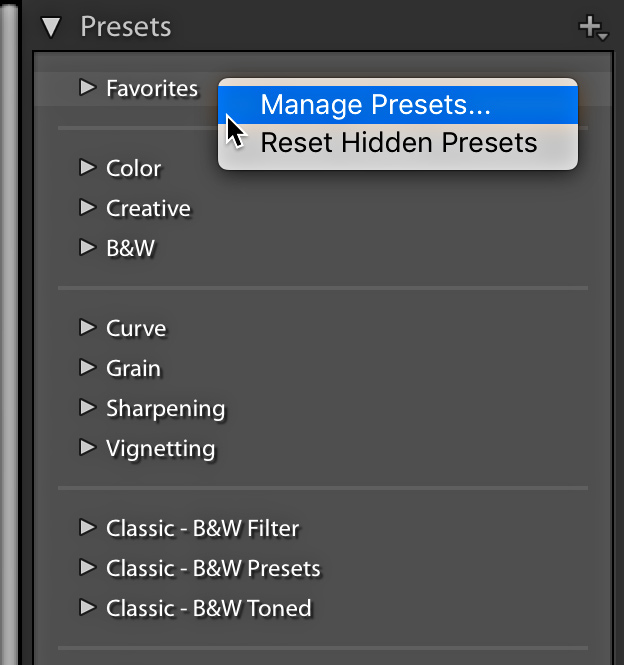Select the Curve group label
This screenshot has height=665, width=624.
pos(136,328)
